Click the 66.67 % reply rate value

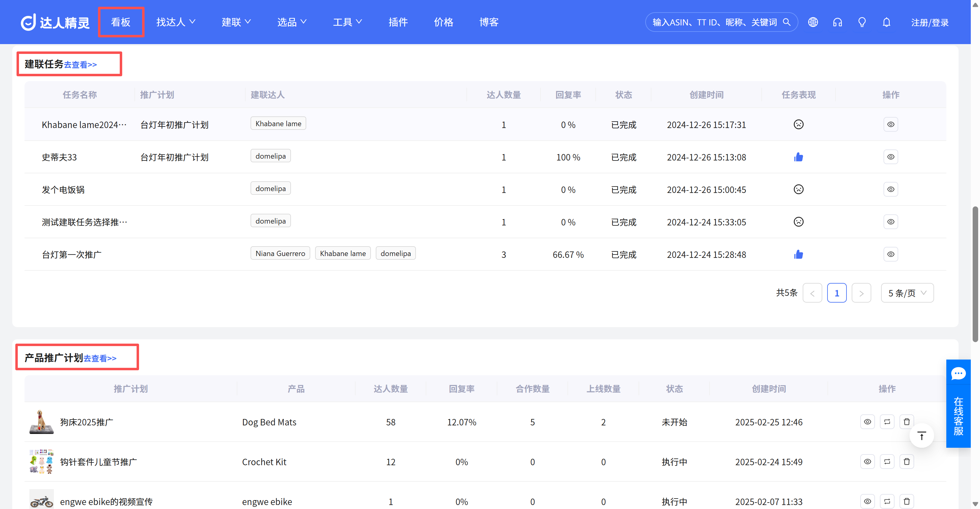point(568,254)
